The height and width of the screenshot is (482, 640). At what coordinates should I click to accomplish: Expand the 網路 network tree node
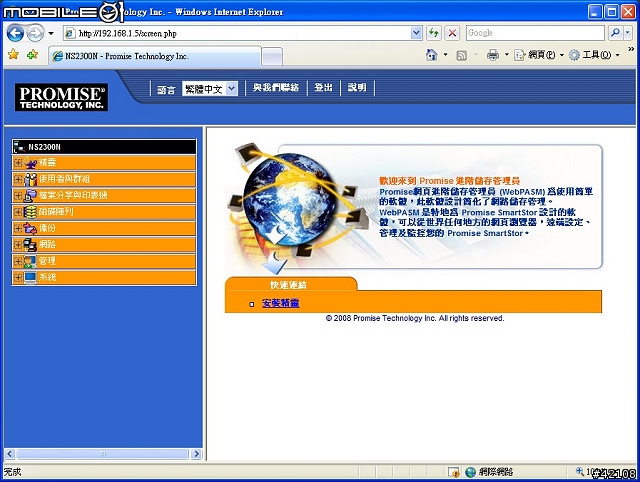(18, 244)
